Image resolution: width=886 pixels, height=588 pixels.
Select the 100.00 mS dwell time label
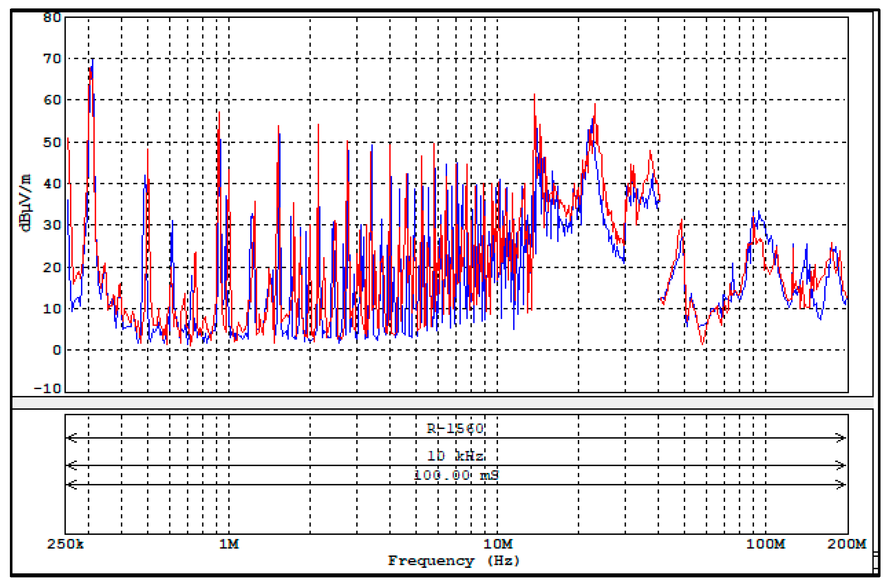click(x=456, y=476)
